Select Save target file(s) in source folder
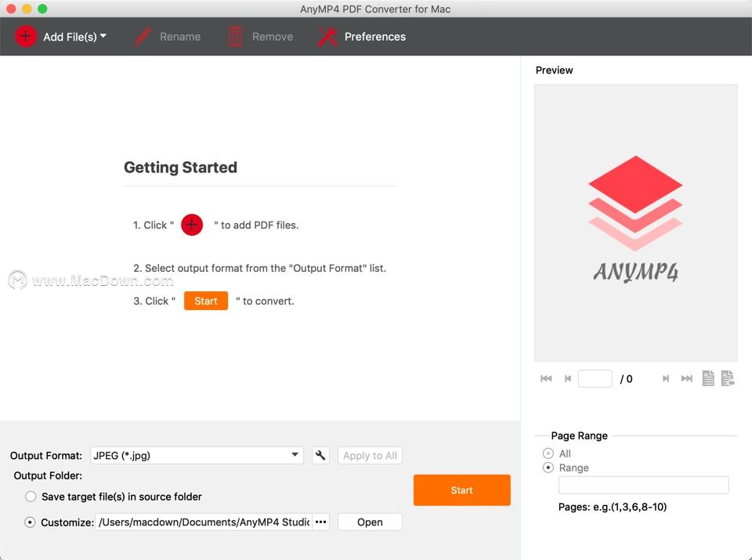752x560 pixels. tap(31, 497)
